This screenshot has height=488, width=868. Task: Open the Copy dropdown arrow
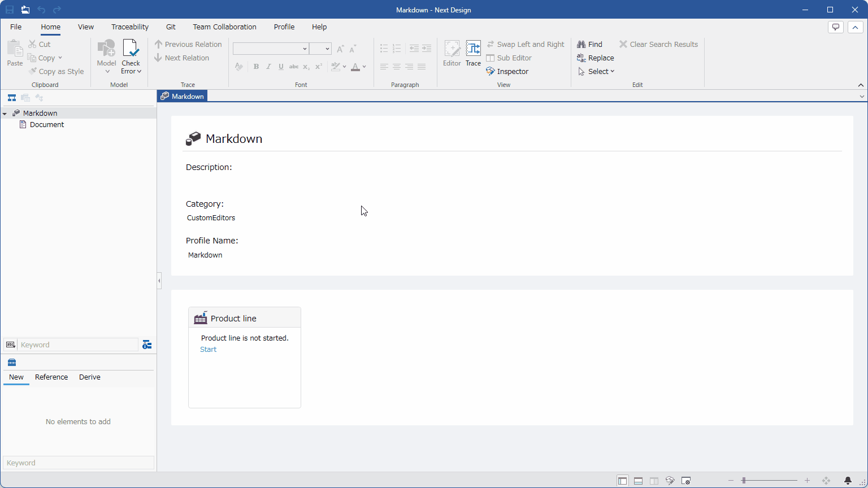60,58
